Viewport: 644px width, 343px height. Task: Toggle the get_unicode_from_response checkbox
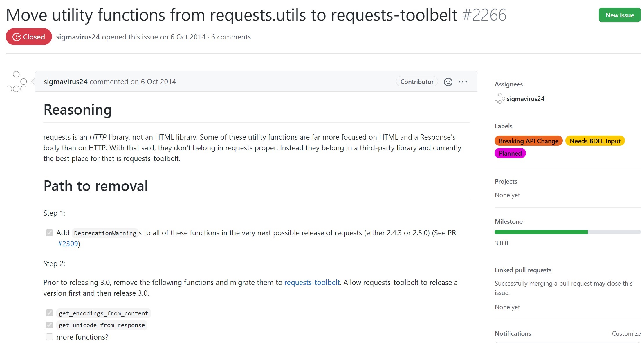pos(49,325)
